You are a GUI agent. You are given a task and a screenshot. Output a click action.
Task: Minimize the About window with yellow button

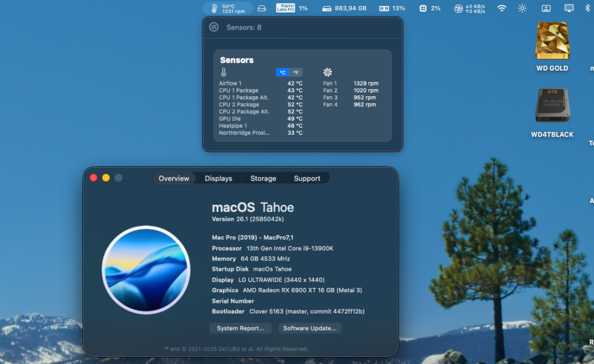[106, 178]
